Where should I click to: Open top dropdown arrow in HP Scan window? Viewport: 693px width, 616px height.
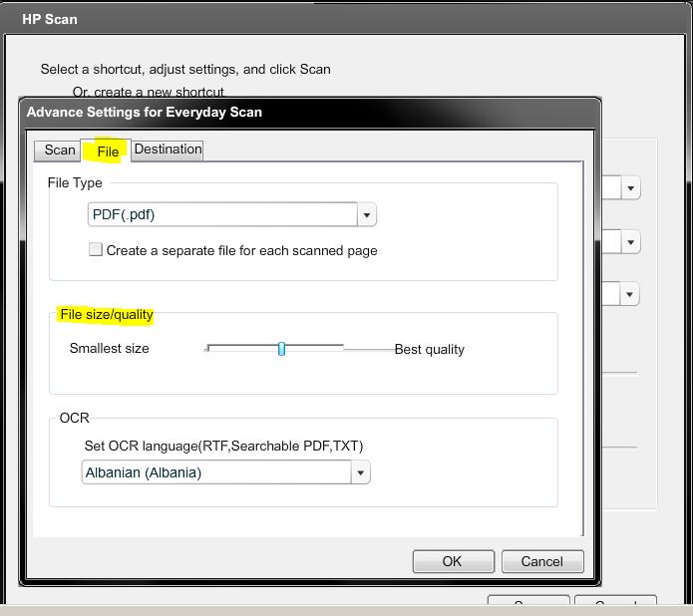tap(631, 188)
